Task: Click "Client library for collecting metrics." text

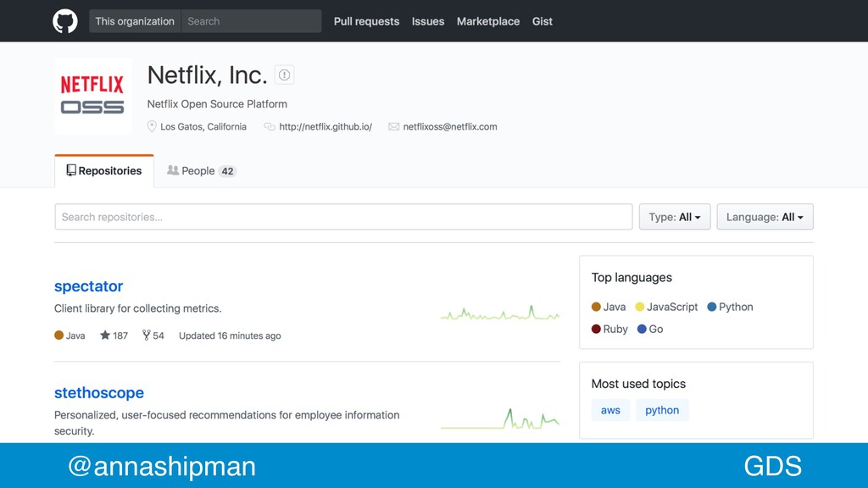Action: 138,308
